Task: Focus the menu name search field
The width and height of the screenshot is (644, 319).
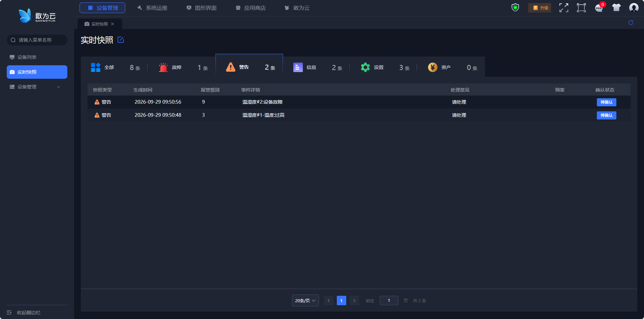Action: tap(37, 40)
